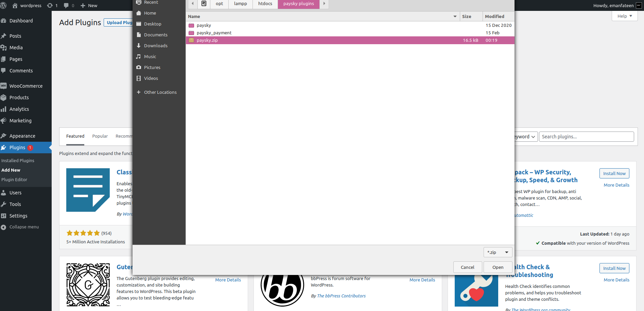This screenshot has height=311, width=644.
Task: Click the Settings icon in sidebar
Action: pyautogui.click(x=4, y=216)
